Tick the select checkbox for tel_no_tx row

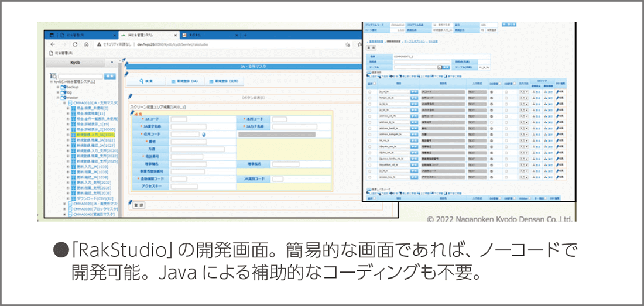click(369, 140)
